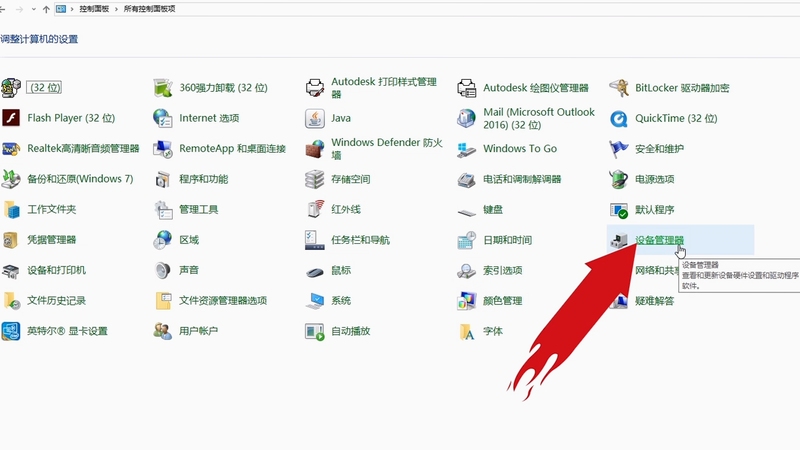Open the 键盘 keyboard icon
Viewport: 800px width, 450px height.
(466, 212)
